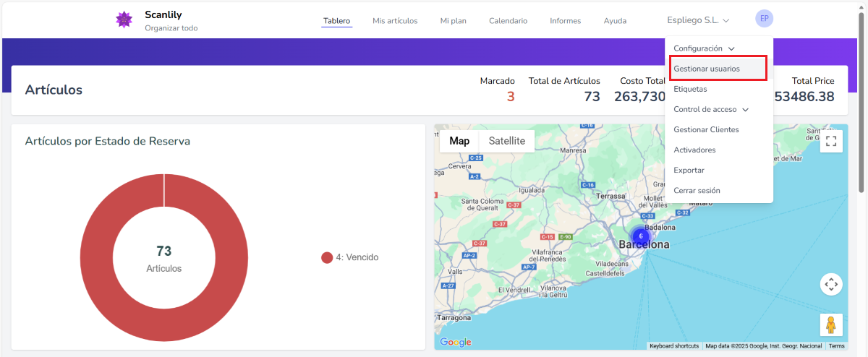Expand the Control de acceso submenu

click(x=711, y=109)
